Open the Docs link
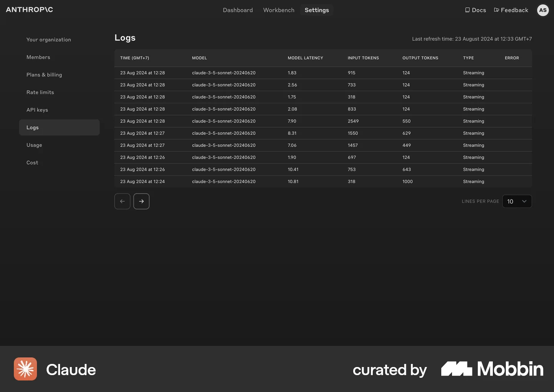This screenshot has height=392, width=554. tap(476, 10)
